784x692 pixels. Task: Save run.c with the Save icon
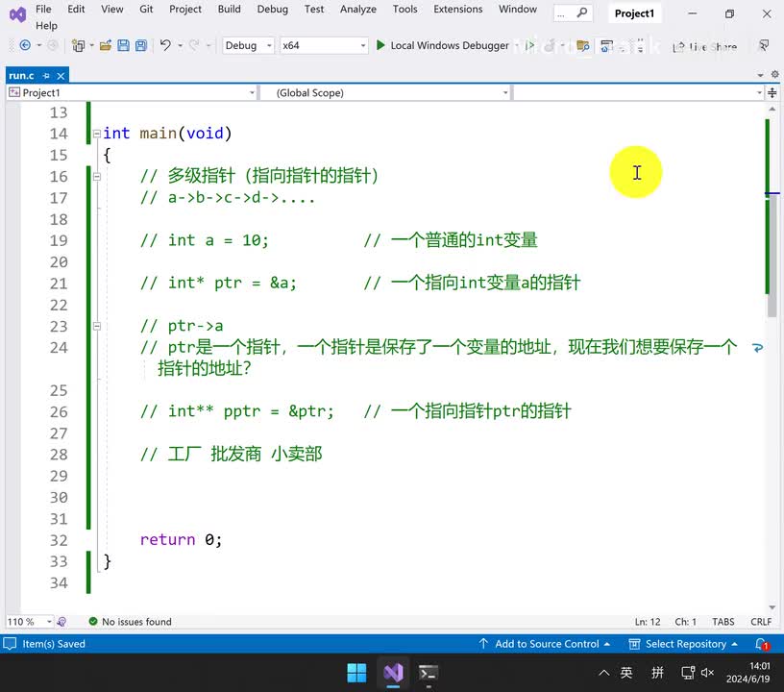[x=123, y=45]
